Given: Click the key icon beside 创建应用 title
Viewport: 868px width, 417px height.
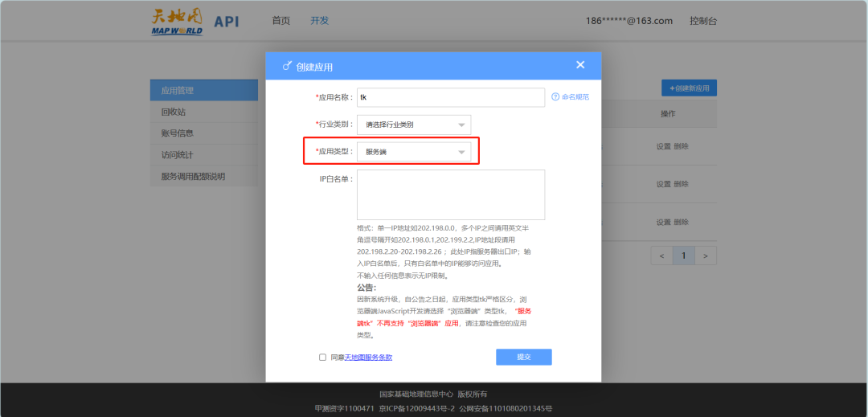Looking at the screenshot, I should point(287,67).
